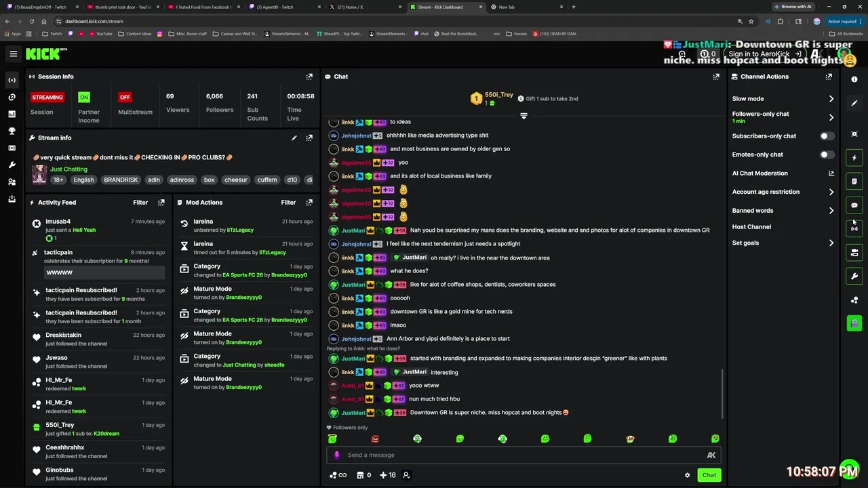Click the angry red emote in the emote row
Viewport: 868px width, 488px height.
[x=375, y=439]
